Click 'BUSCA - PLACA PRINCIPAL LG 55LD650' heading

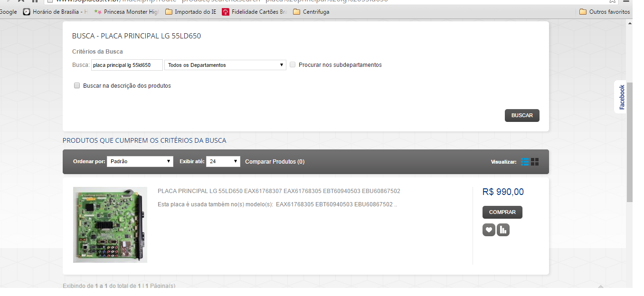(x=136, y=36)
